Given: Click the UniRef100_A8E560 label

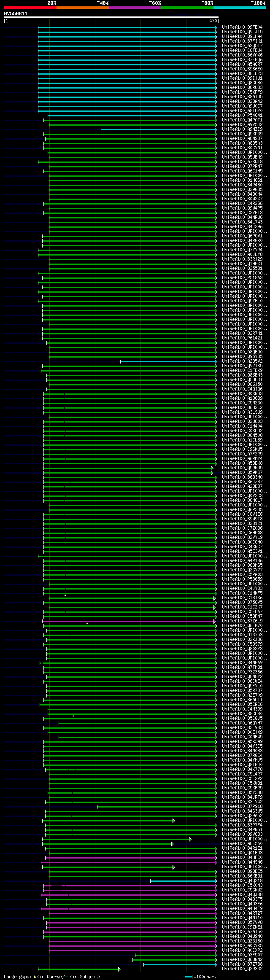Looking at the screenshot, I should click(242, 844).
